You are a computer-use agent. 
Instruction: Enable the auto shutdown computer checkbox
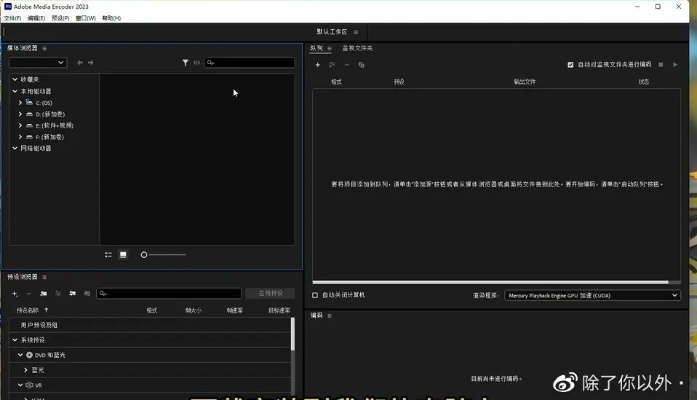pyautogui.click(x=316, y=295)
